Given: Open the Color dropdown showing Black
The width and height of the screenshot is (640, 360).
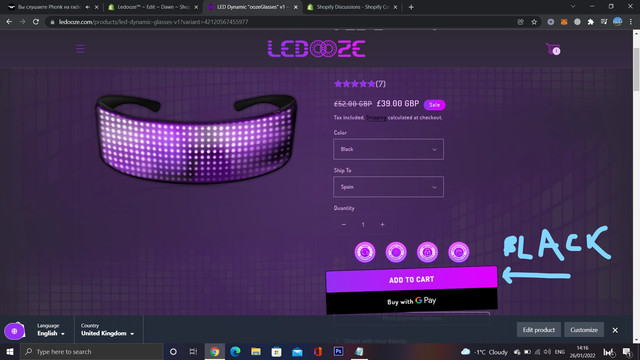Looking at the screenshot, I should coord(389,149).
